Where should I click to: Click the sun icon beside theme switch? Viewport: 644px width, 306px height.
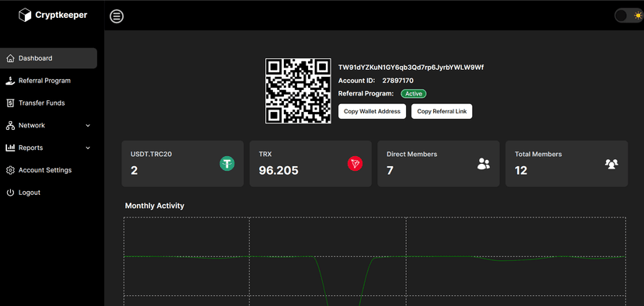(638, 16)
